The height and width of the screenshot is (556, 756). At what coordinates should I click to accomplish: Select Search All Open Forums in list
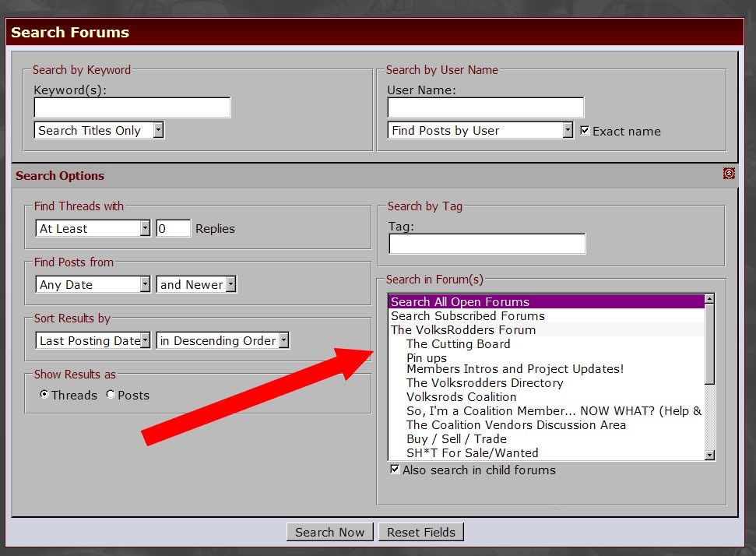point(547,301)
